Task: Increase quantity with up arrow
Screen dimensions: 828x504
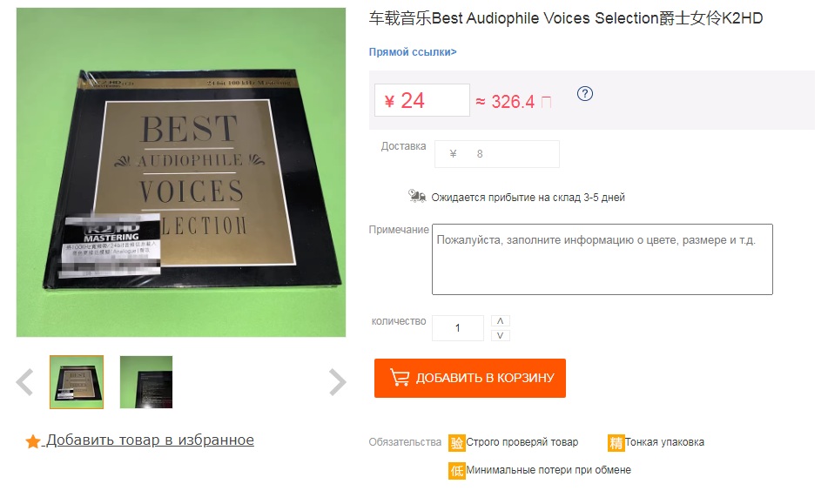Action: [x=500, y=321]
